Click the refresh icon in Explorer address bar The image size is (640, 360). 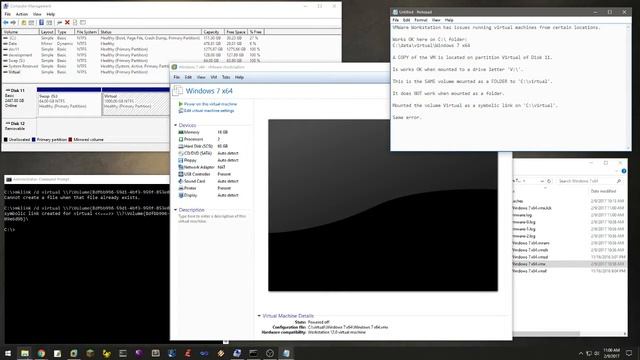coord(549,181)
